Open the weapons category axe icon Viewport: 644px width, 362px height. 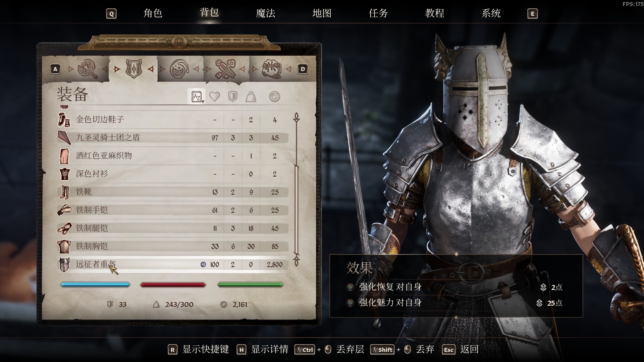87,69
